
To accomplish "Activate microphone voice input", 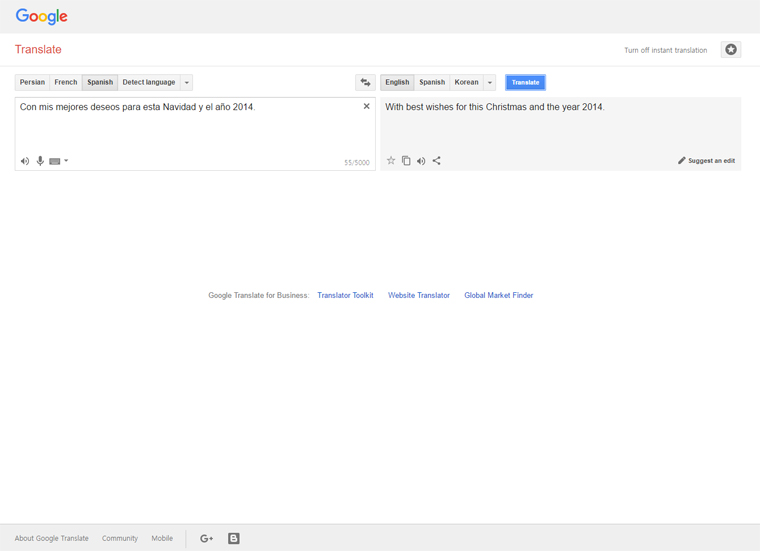I will (40, 161).
